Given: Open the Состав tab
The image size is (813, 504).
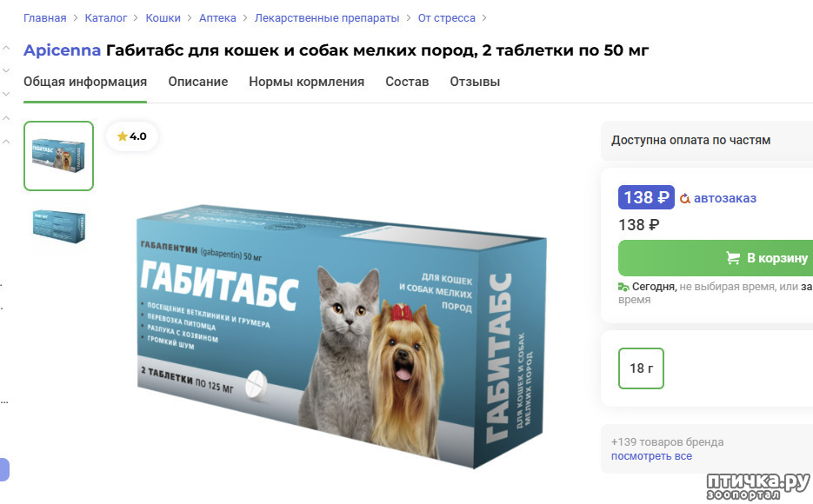Looking at the screenshot, I should pos(407,82).
